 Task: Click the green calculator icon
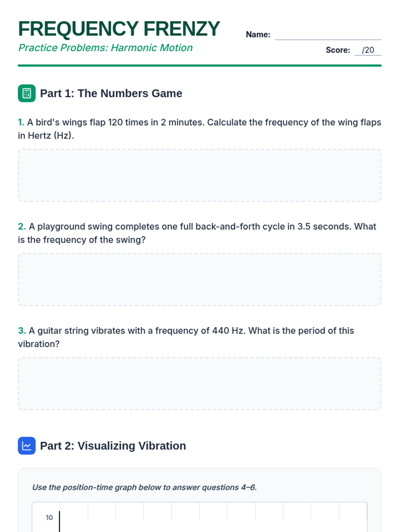[27, 93]
